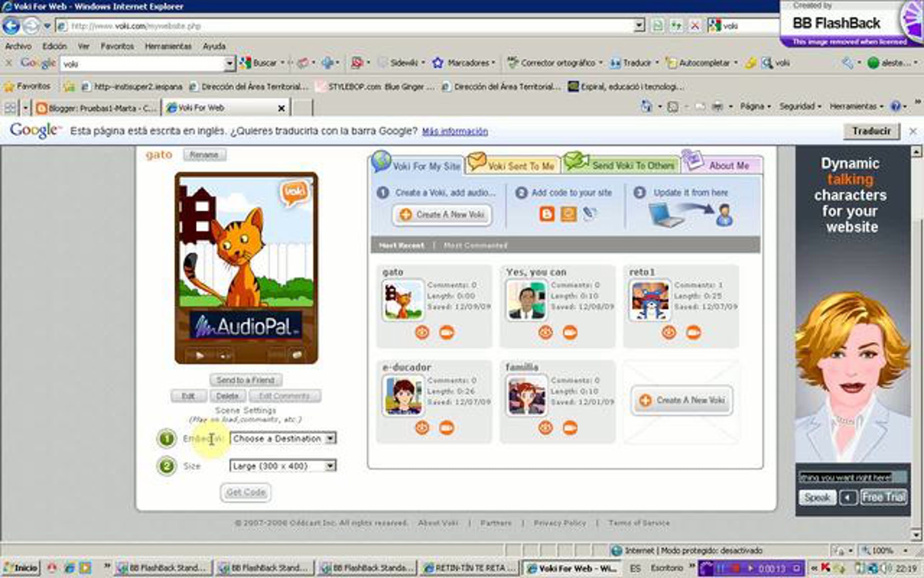Open the Seguridad command bar dropdown

(x=800, y=106)
